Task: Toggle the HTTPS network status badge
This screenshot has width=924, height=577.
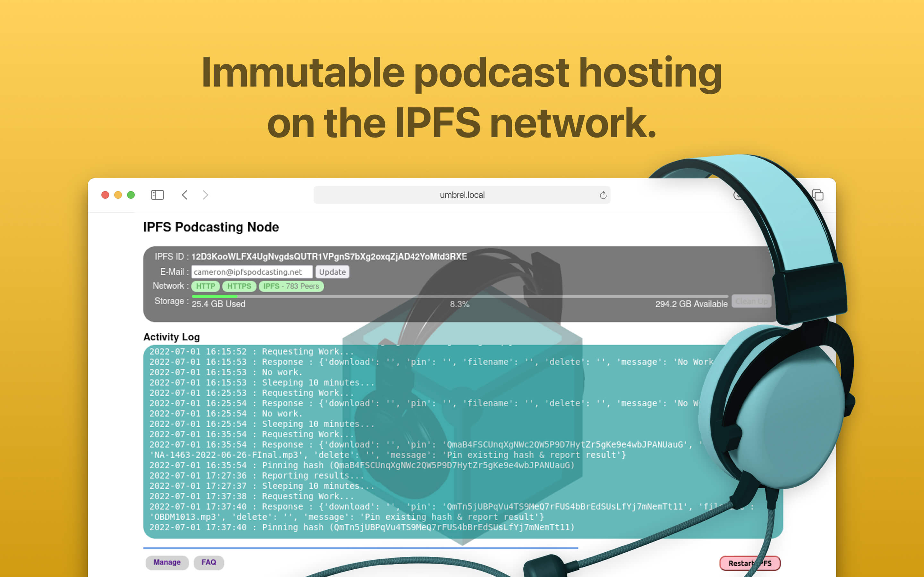Action: [x=239, y=286]
